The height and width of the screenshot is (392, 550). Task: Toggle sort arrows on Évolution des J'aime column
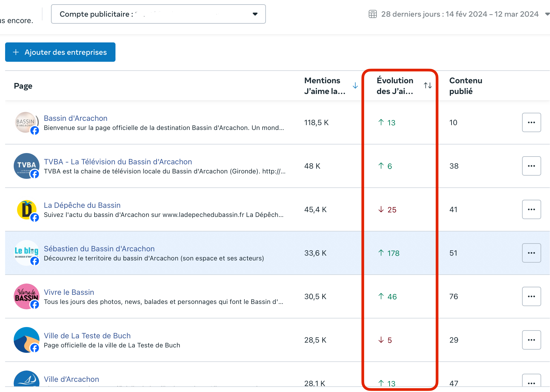[428, 86]
